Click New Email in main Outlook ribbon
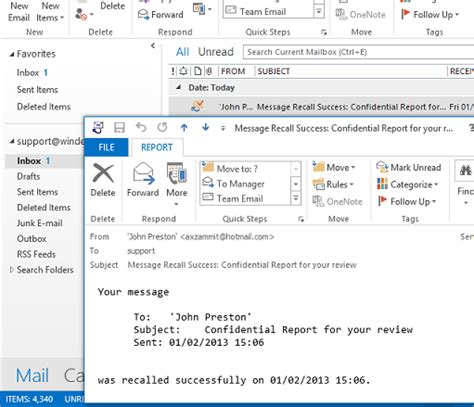474x407 pixels. point(19,12)
